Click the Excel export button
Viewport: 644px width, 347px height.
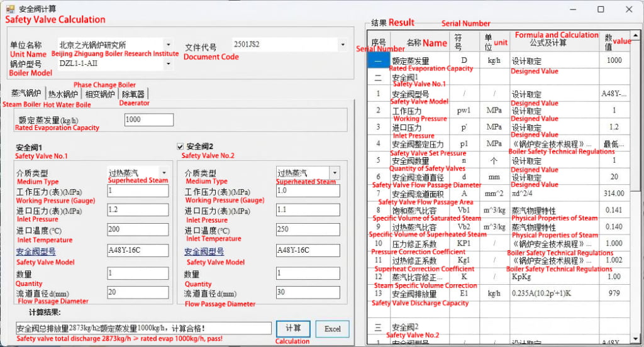pyautogui.click(x=332, y=329)
